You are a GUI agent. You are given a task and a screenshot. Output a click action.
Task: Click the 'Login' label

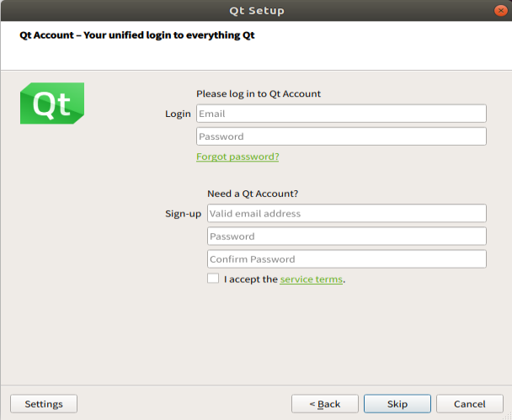(x=178, y=114)
